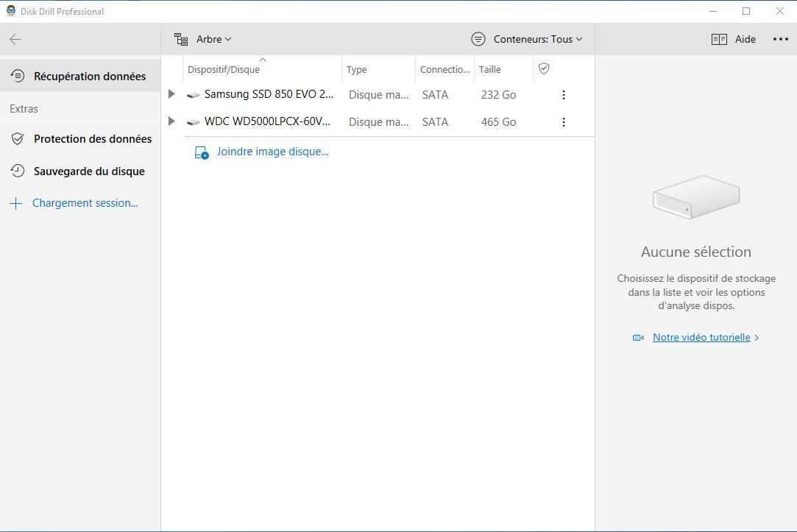The image size is (797, 532).
Task: Click the attach disk image icon
Action: (x=202, y=152)
